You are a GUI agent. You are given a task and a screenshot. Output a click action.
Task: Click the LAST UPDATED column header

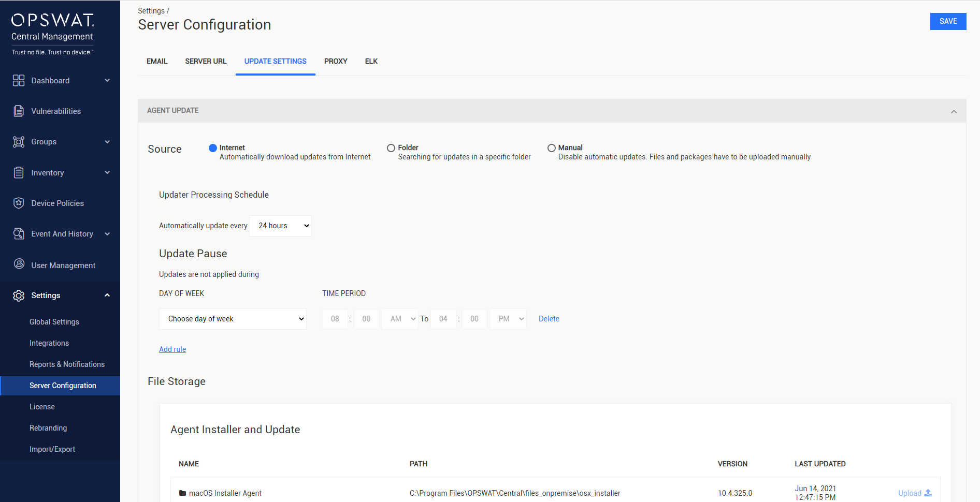click(x=820, y=464)
